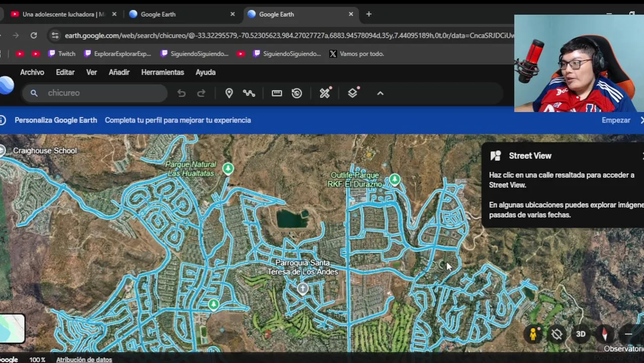Click the 100 % zoom indicator
The height and width of the screenshot is (363, 644).
(37, 359)
